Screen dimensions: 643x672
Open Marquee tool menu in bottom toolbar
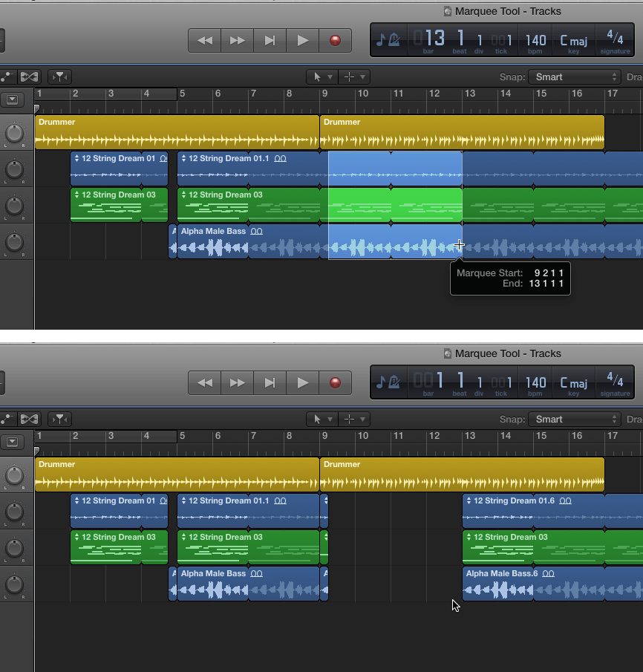(354, 419)
